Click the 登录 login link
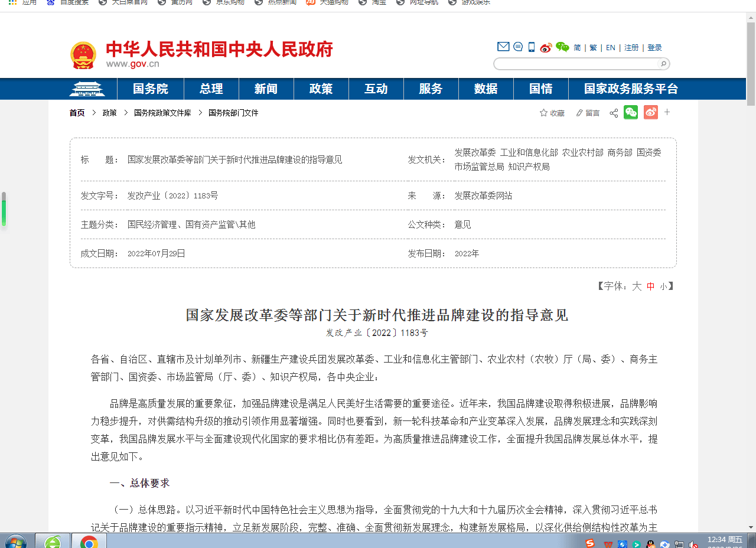This screenshot has width=756, height=548. (654, 48)
